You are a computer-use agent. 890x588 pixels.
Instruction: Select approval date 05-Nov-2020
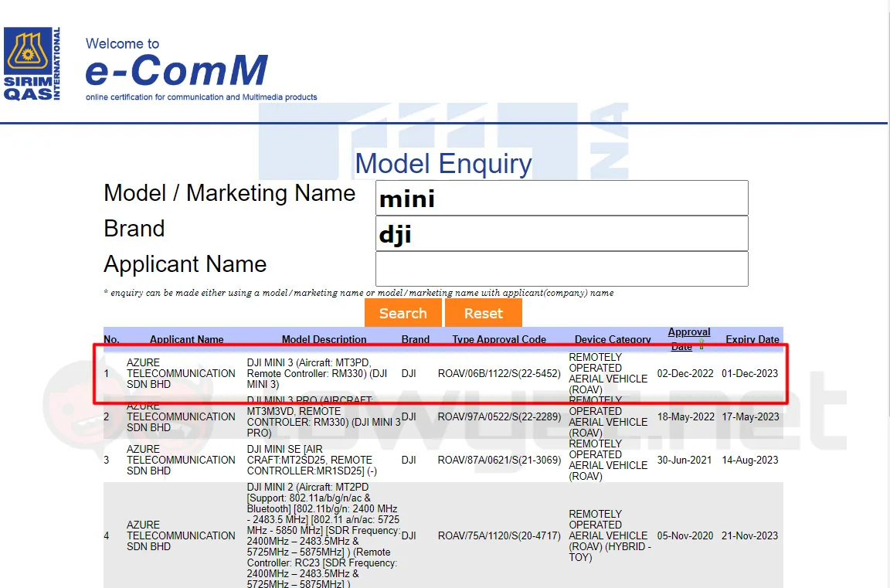tap(685, 535)
